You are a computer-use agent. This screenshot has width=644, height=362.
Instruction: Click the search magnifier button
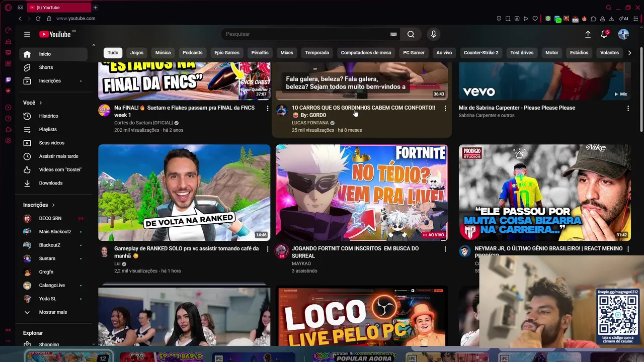tap(411, 34)
